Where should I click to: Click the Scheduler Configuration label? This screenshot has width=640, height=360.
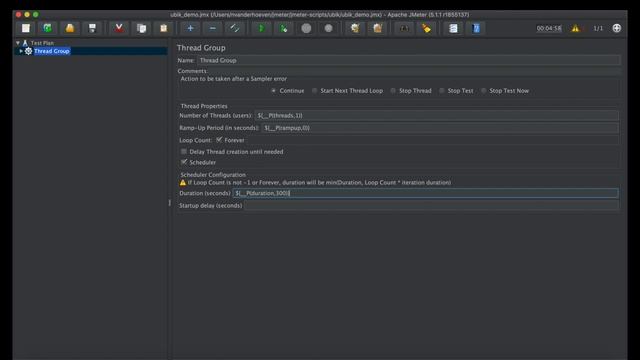pos(213,174)
